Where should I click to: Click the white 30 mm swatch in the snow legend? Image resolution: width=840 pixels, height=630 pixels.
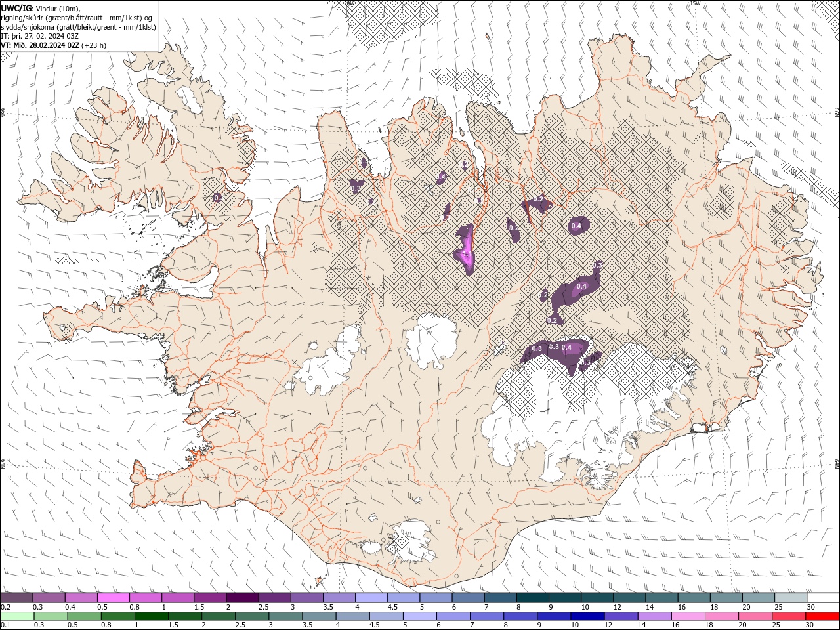point(823,598)
